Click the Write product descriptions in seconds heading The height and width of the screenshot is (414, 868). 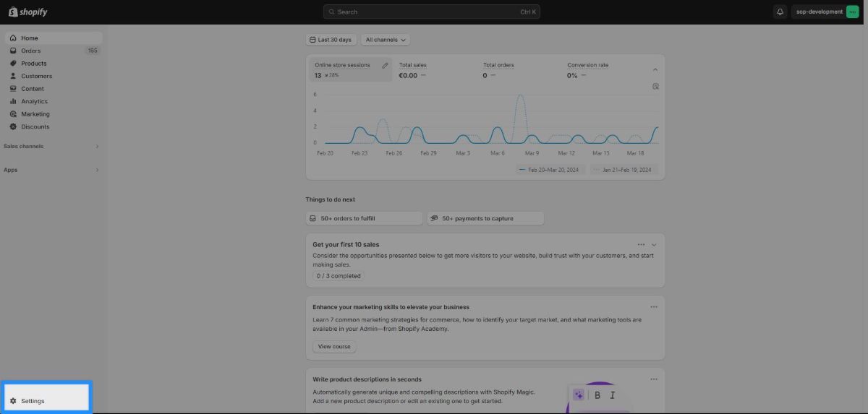[x=367, y=379]
